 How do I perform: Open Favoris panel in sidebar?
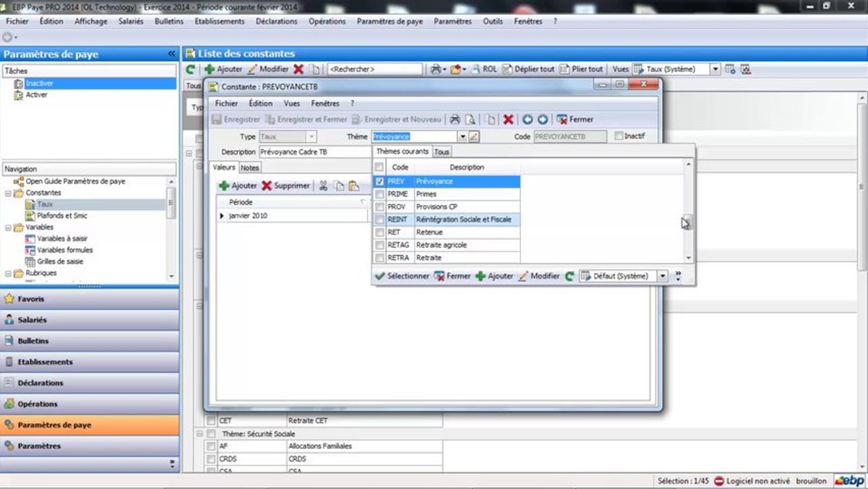90,299
